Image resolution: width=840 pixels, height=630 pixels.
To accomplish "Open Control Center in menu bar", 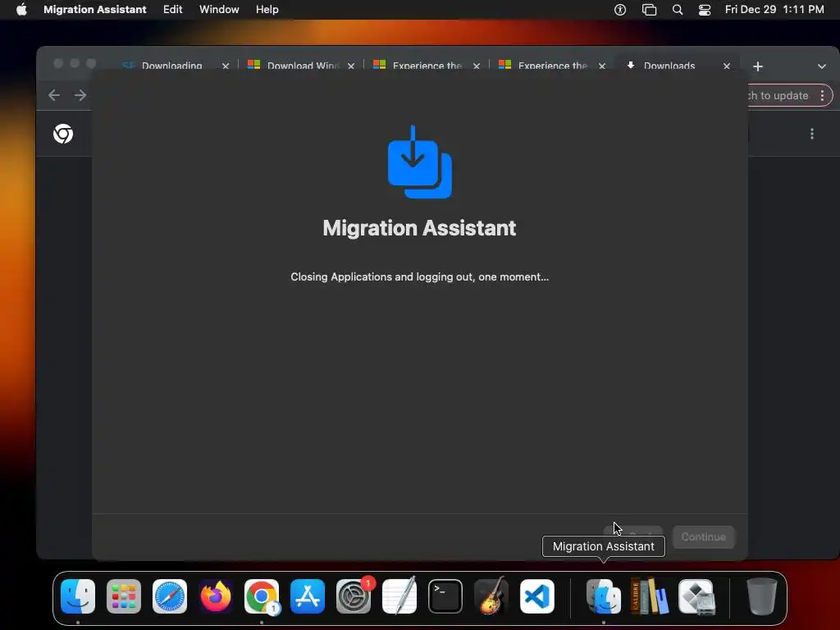I will [x=705, y=10].
